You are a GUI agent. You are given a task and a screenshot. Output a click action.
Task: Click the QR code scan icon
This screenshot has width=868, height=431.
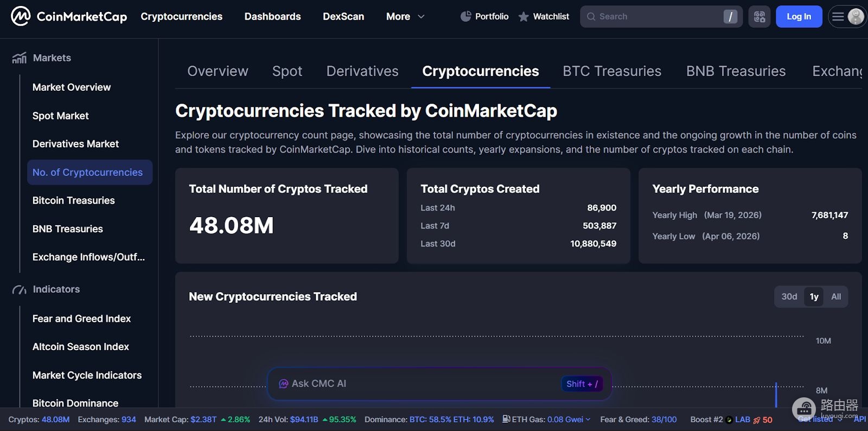click(x=759, y=17)
